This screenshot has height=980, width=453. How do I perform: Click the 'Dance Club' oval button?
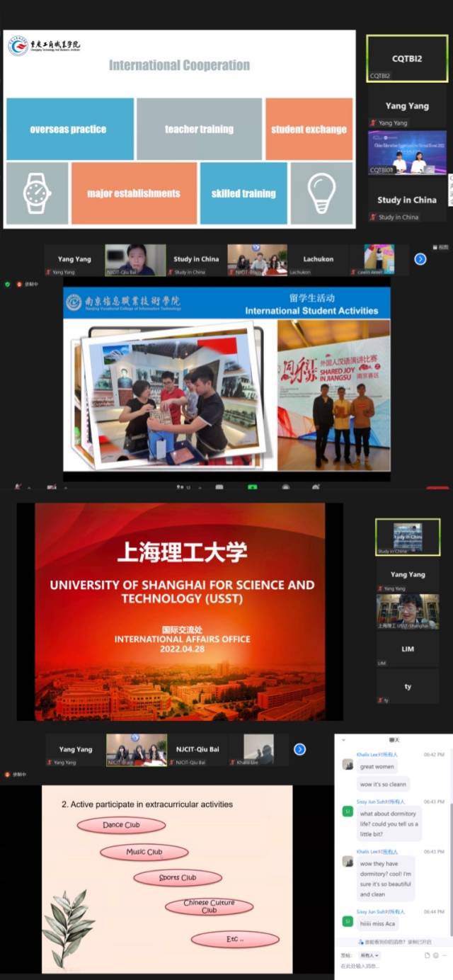tap(121, 825)
